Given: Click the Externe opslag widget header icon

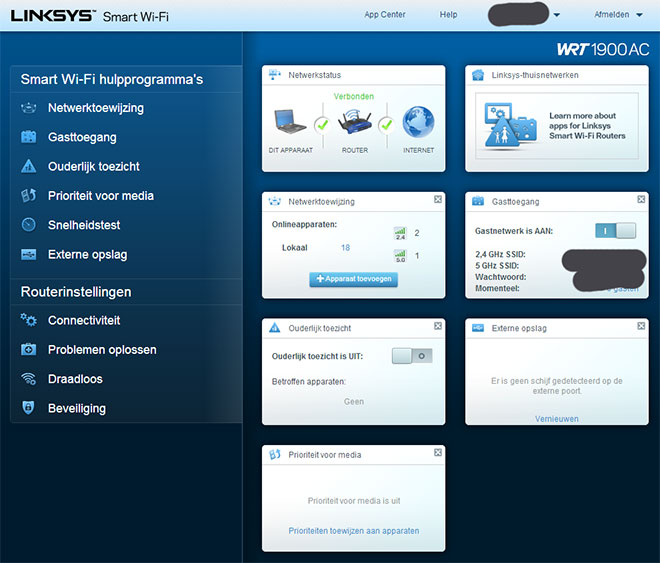Looking at the screenshot, I should [x=478, y=328].
